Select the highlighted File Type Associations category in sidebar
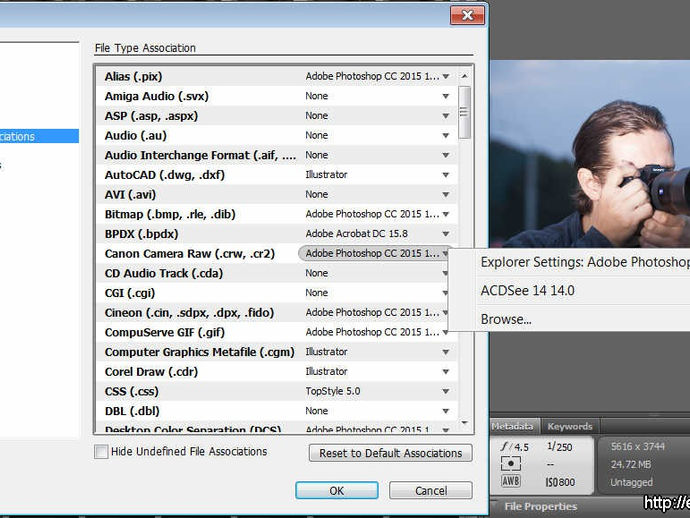 (39, 136)
